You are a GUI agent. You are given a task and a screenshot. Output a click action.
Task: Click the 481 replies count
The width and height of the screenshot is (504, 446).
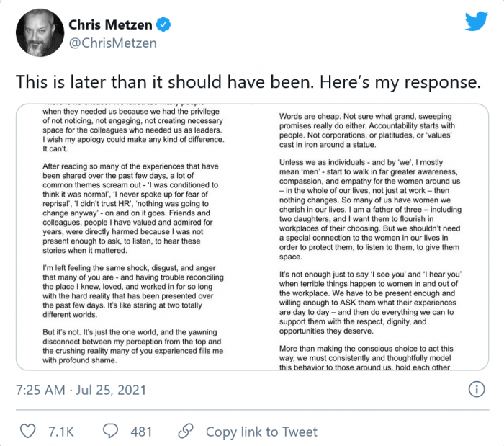point(141,432)
